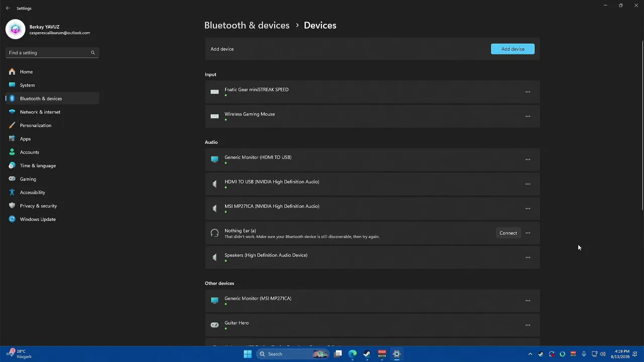Click the headphones icon beside Nothing Ear (a)
This screenshot has width=644, height=362.
pos(215,233)
